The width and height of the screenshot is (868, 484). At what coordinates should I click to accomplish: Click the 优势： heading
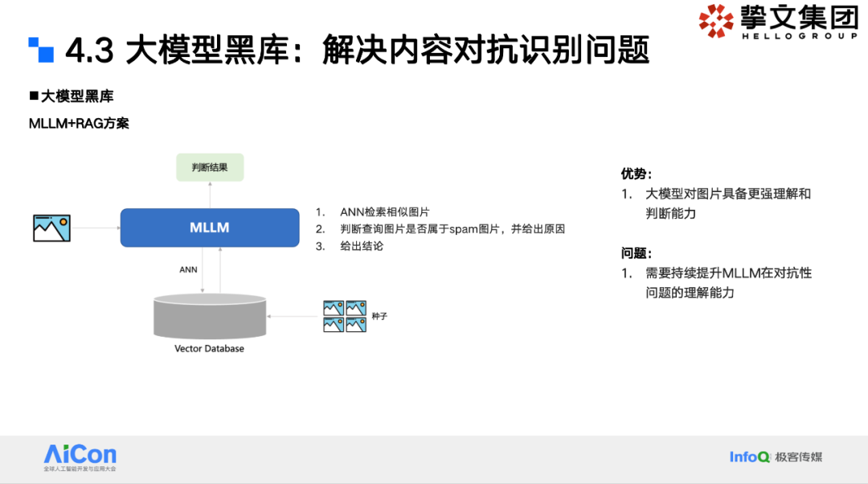pos(637,174)
